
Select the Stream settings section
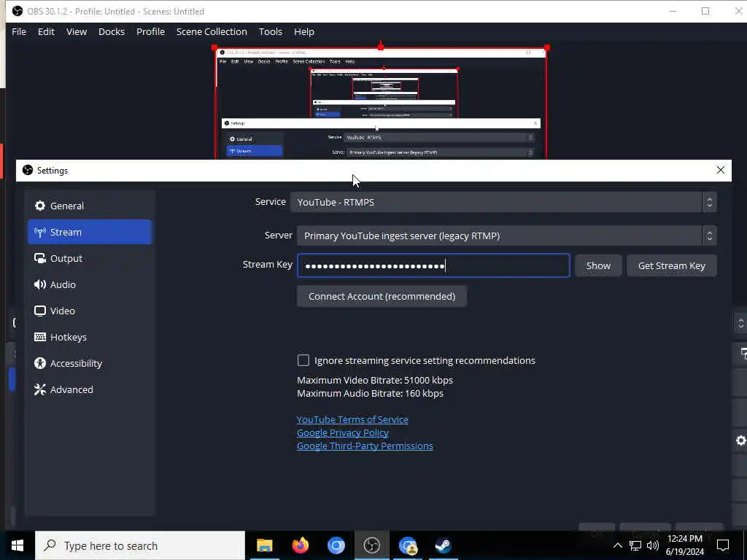pos(90,232)
